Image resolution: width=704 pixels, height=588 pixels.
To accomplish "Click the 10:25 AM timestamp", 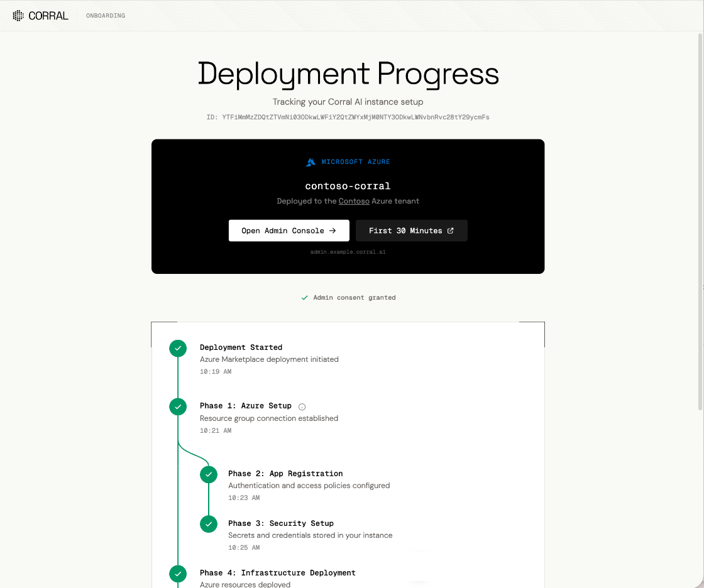I will 244,548.
